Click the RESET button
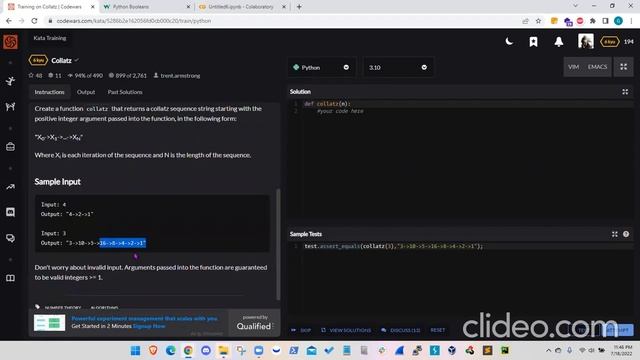Viewport: 640px width, 360px height. pyautogui.click(x=438, y=330)
